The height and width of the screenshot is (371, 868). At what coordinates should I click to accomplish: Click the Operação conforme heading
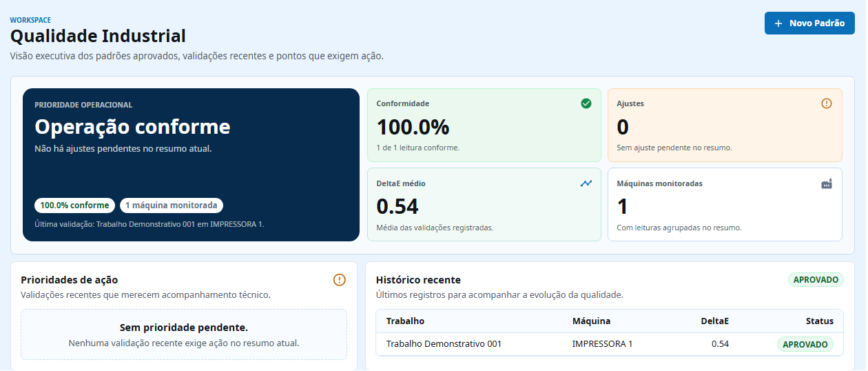(x=132, y=127)
